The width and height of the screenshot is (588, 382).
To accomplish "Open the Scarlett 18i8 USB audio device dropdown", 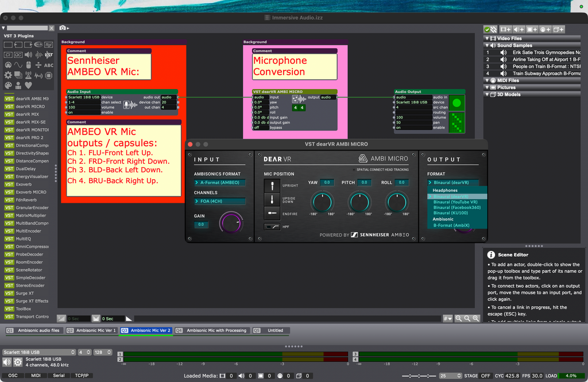I will [39, 352].
